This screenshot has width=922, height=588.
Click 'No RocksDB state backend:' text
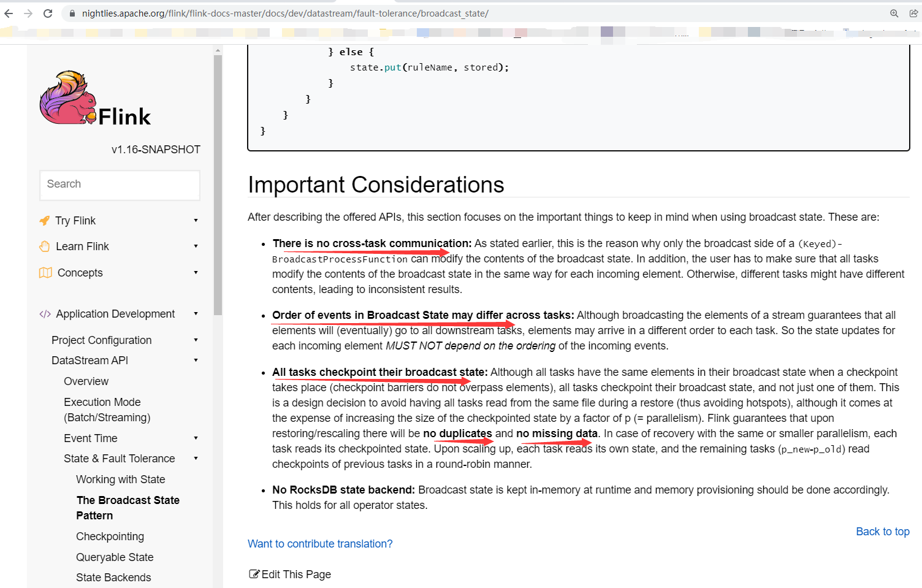pos(344,490)
